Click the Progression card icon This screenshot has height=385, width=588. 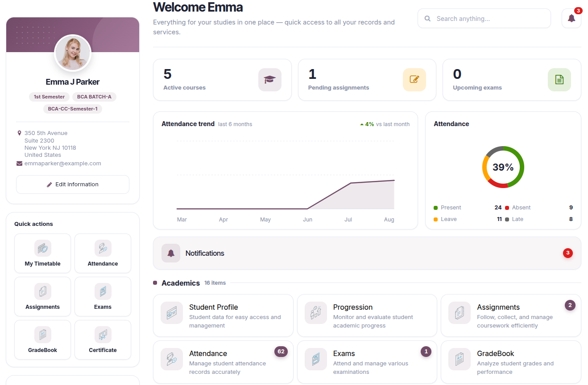[316, 313]
